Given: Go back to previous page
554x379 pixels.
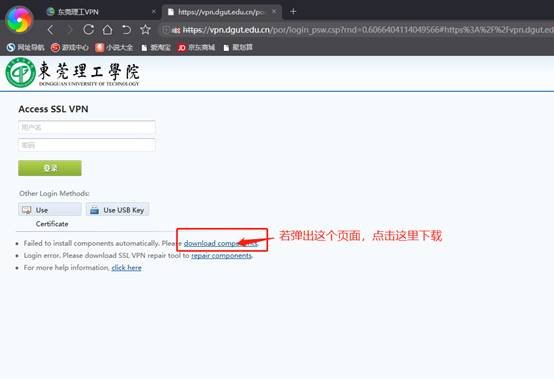Looking at the screenshot, I should tap(51, 30).
